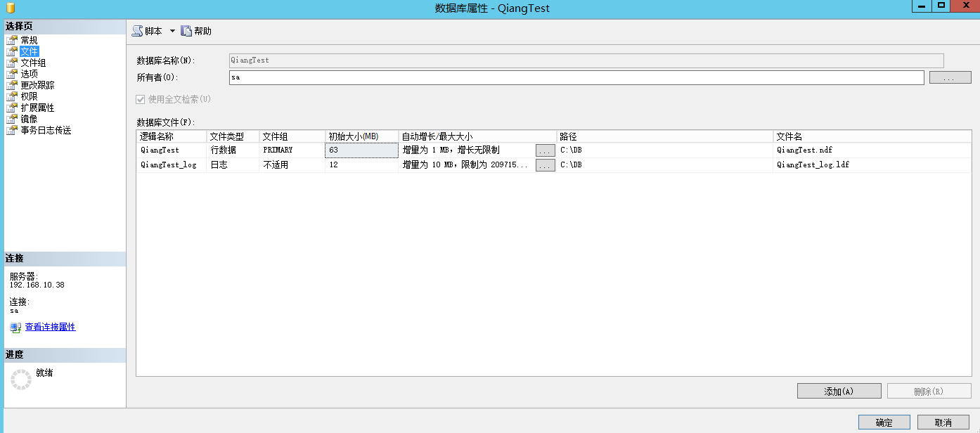Open the 帮助 help icon
The height and width of the screenshot is (433, 980).
[x=186, y=31]
